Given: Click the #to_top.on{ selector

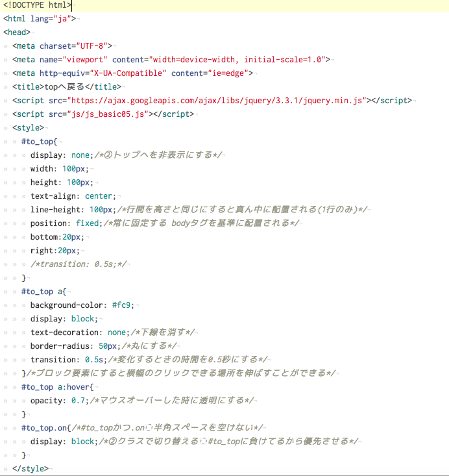Looking at the screenshot, I should (46, 429).
